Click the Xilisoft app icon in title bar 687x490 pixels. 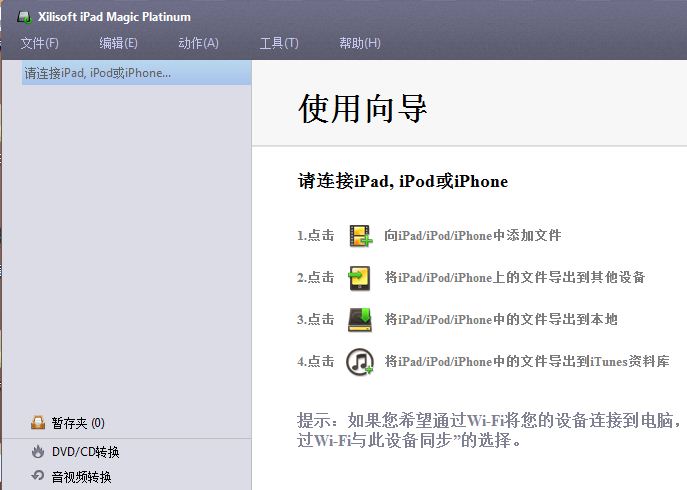pos(24,17)
